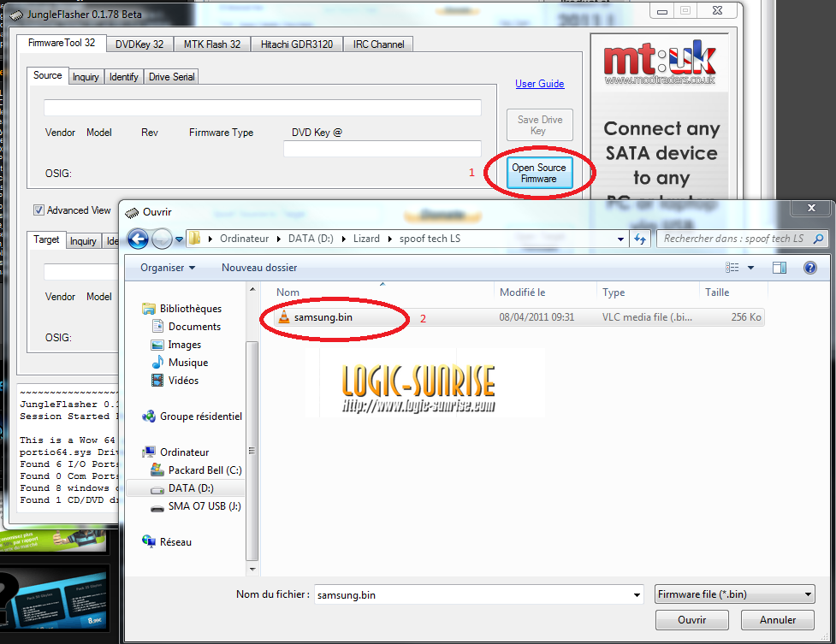
Task: Click the refresh icon beside address bar
Action: pos(640,239)
